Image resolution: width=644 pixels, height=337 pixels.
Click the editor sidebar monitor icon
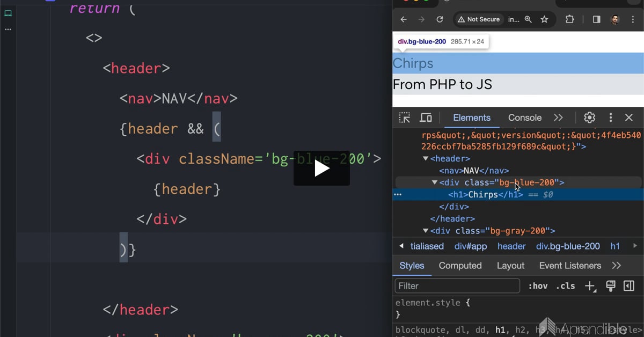(8, 13)
